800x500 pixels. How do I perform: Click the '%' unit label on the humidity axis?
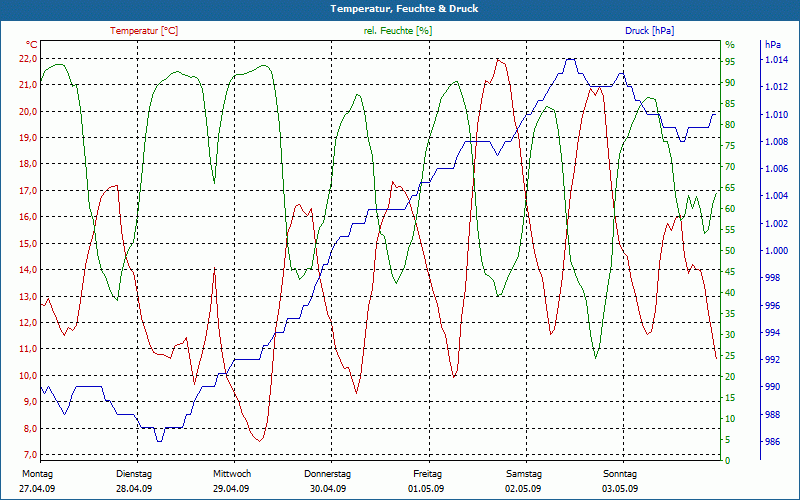click(730, 44)
